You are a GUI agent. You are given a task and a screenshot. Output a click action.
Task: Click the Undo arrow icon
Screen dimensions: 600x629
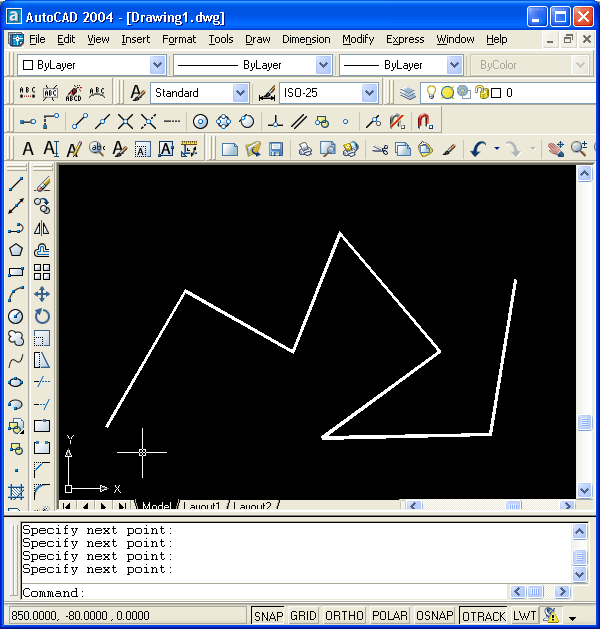point(478,149)
